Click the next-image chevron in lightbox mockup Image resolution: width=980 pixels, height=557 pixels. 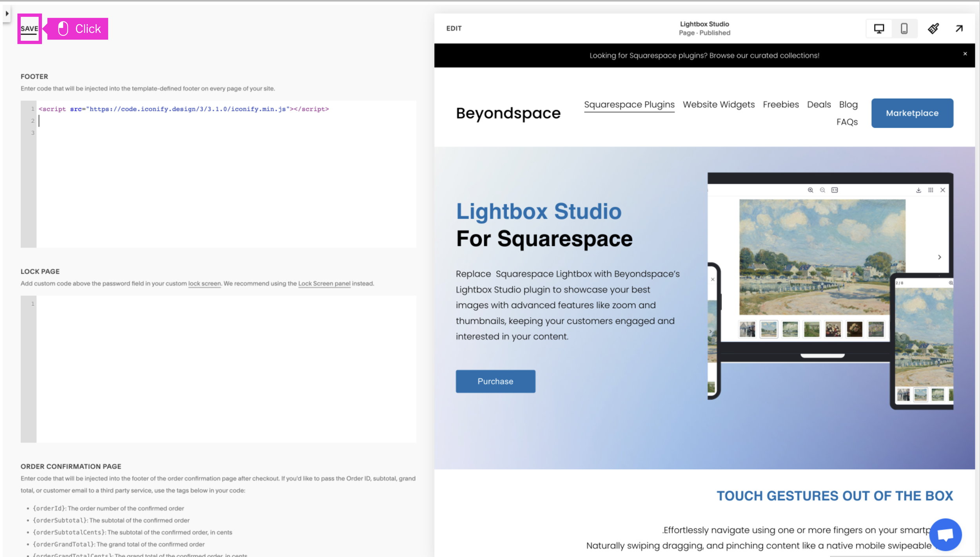[x=940, y=257]
